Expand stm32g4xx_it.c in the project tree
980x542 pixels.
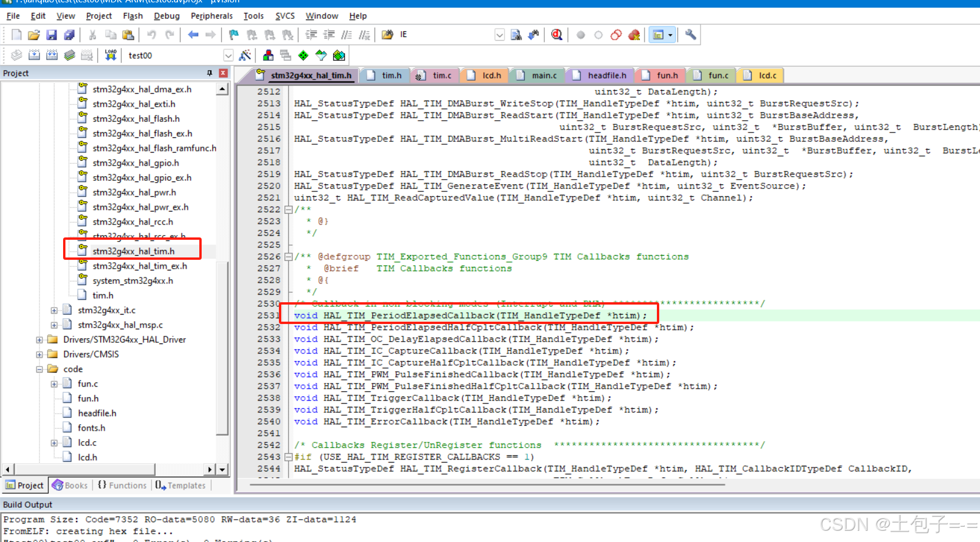[54, 310]
